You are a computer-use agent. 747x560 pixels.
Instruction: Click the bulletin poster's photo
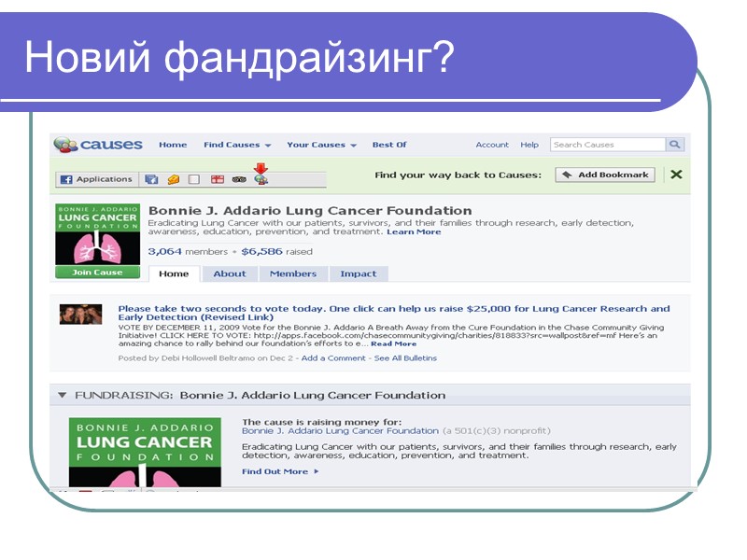pos(80,315)
